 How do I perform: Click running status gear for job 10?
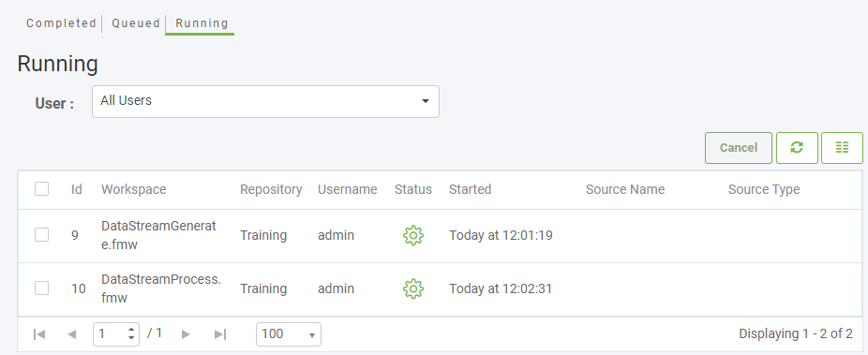coord(413,288)
